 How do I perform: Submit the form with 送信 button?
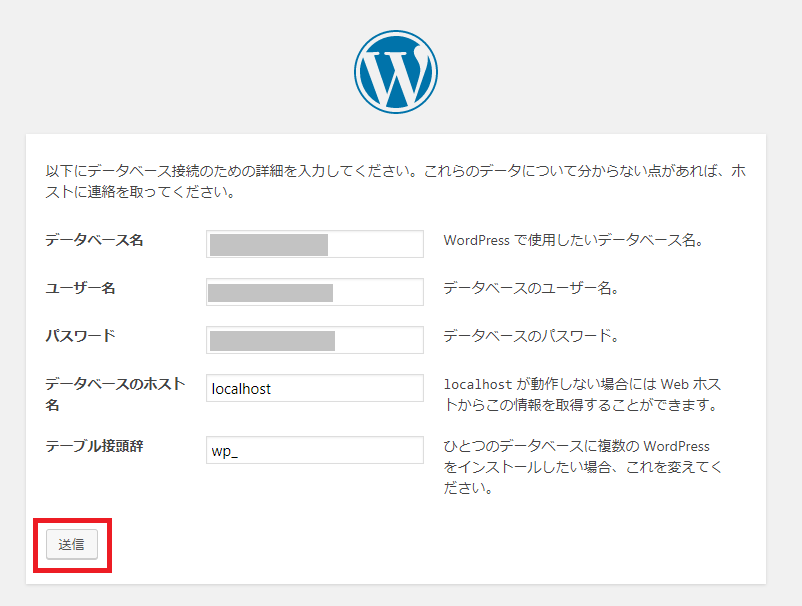tap(72, 544)
